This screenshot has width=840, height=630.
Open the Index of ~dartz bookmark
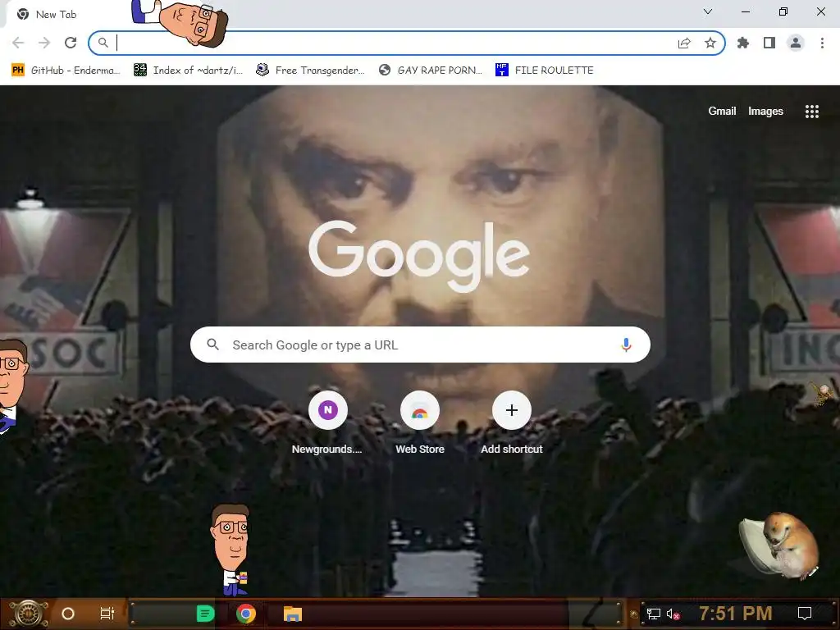[x=189, y=71]
